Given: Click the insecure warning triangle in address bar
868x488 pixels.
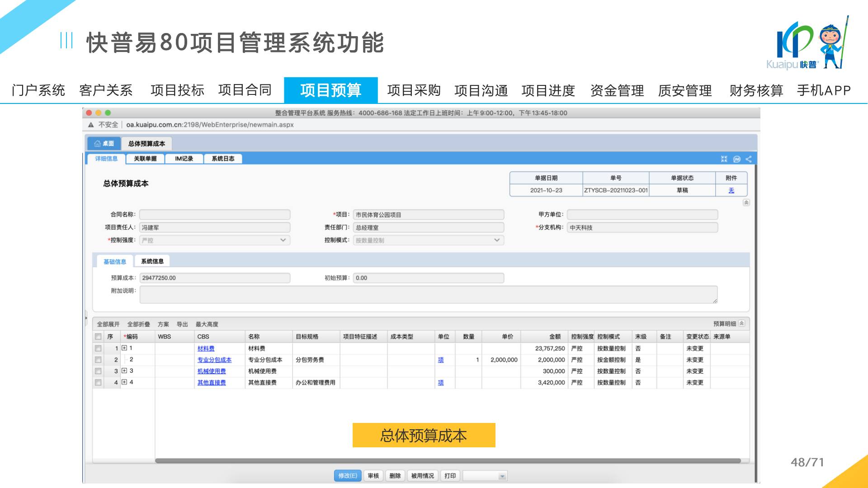Looking at the screenshot, I should coord(91,125).
